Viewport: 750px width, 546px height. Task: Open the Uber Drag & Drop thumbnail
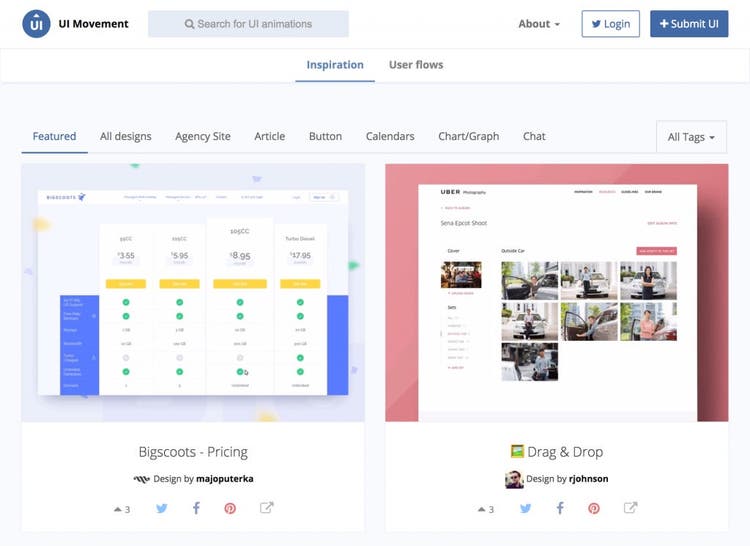click(556, 292)
